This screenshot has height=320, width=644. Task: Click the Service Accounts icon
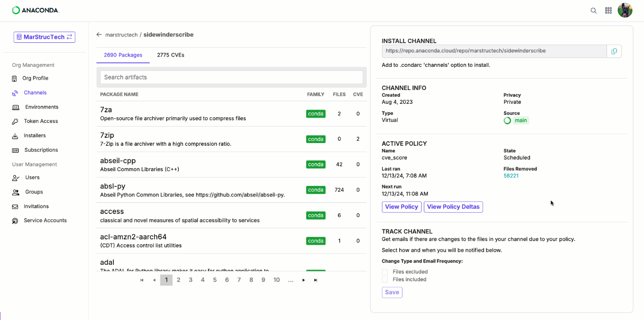click(15, 221)
